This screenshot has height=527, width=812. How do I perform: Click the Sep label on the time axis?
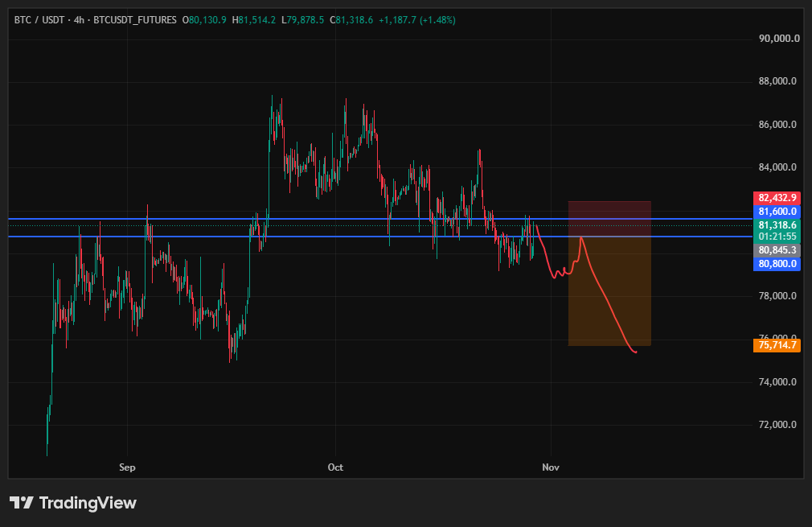tap(127, 467)
